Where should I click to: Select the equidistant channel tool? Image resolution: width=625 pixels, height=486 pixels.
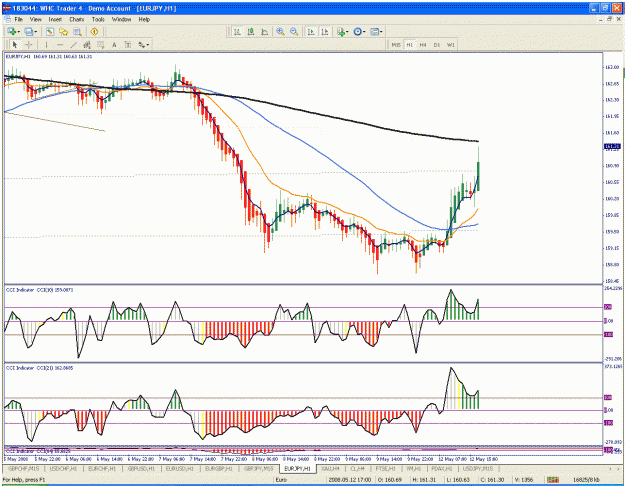[x=87, y=45]
